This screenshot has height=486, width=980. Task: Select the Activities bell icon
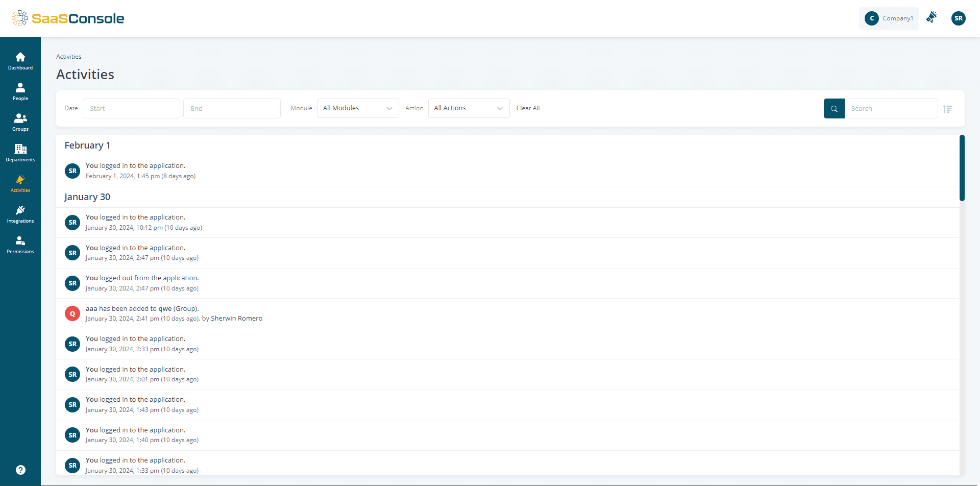tap(20, 180)
